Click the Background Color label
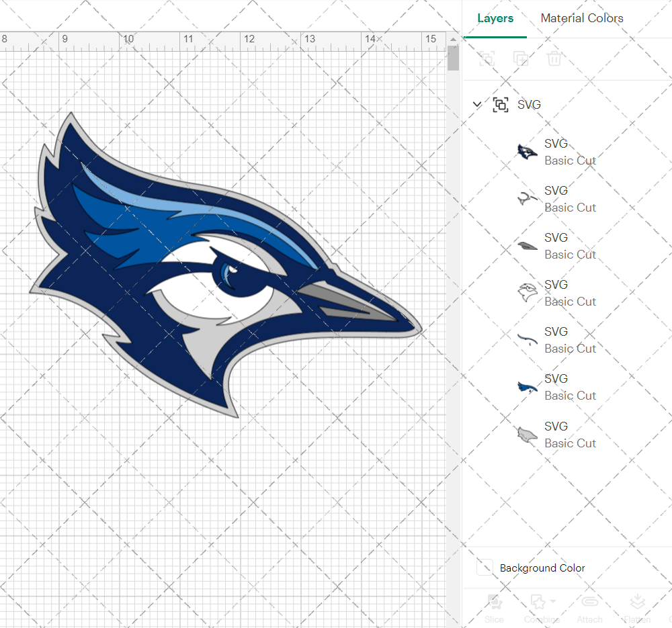This screenshot has width=672, height=628. click(x=542, y=568)
